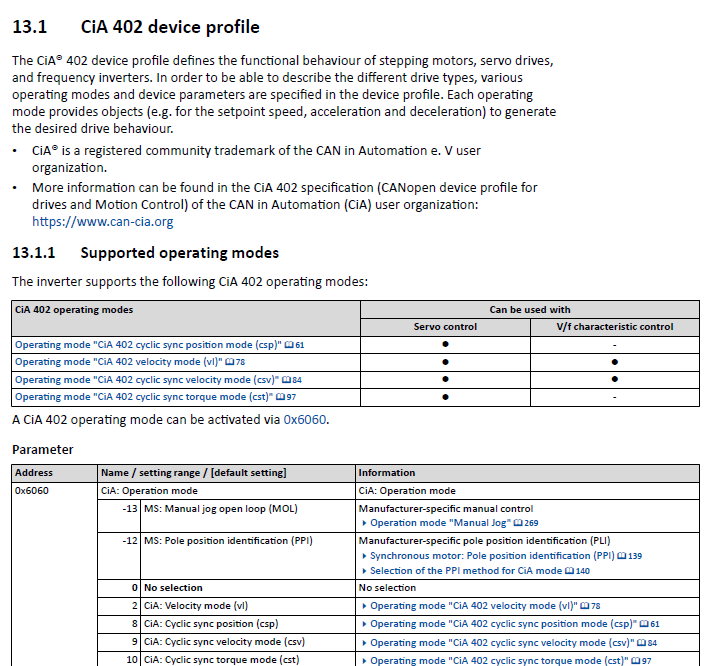Viewport: 707px width, 666px height.
Task: Open the https://www.can-cia.org hyperlink
Action: tap(102, 222)
